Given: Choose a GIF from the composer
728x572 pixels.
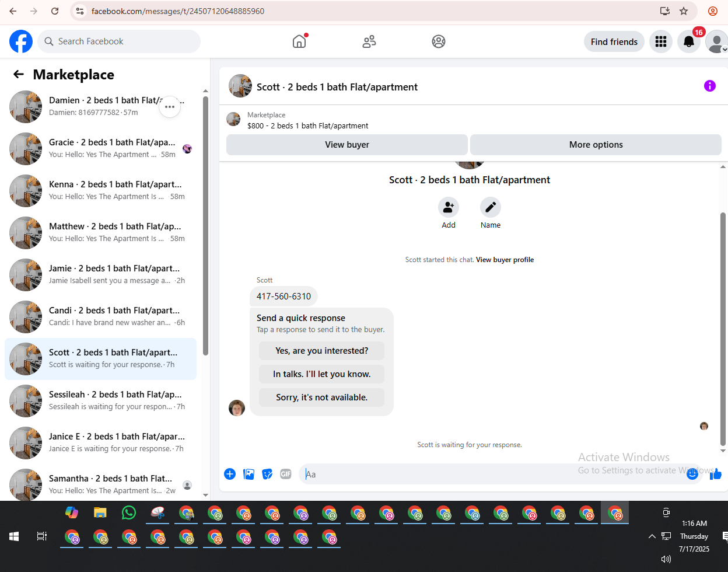Looking at the screenshot, I should click(285, 474).
